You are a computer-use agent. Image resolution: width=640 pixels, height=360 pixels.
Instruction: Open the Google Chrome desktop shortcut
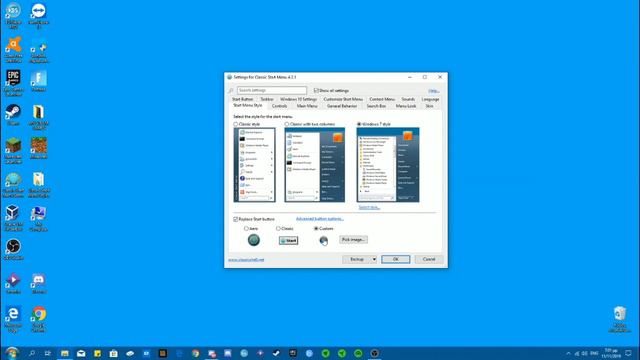(x=38, y=319)
